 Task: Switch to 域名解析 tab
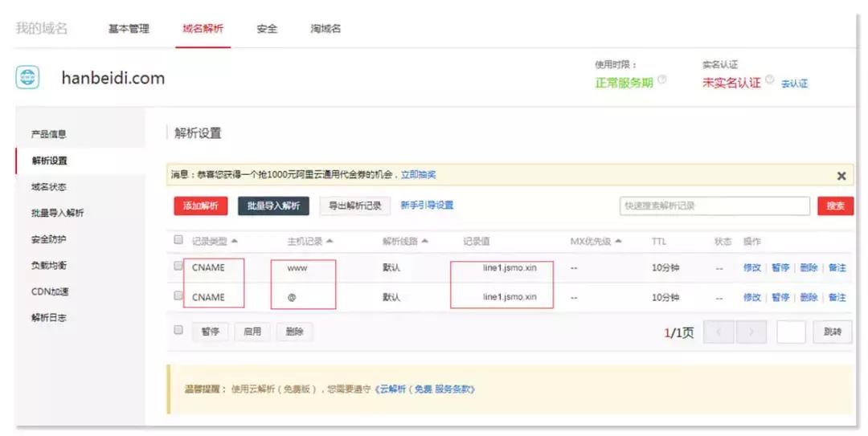click(x=203, y=29)
